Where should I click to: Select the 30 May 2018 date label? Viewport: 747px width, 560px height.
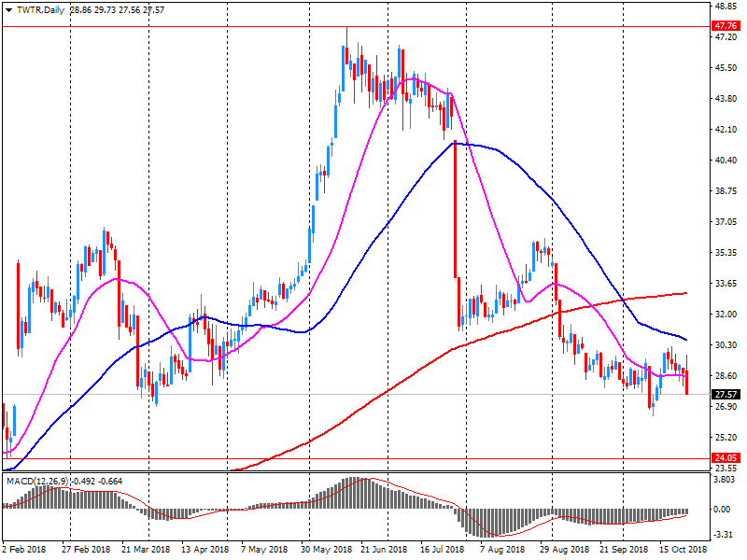tap(326, 550)
